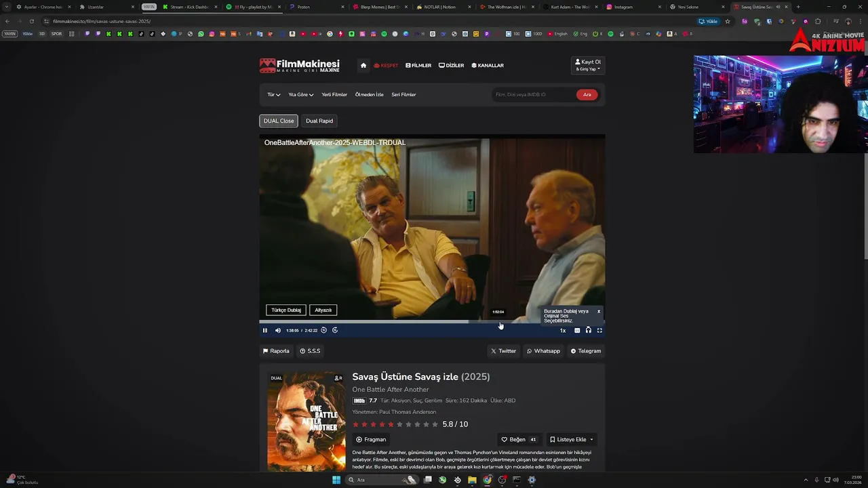Mute the video volume speaker icon

278,331
